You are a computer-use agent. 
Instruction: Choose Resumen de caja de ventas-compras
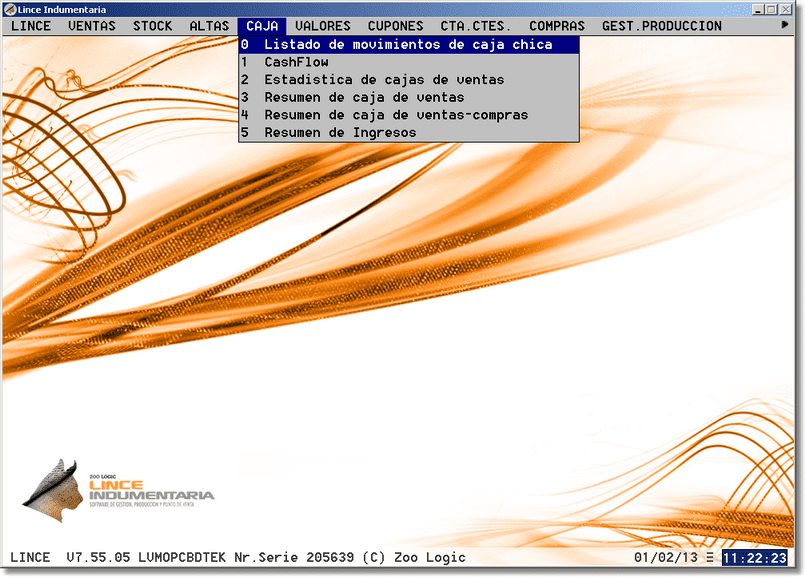[409, 115]
